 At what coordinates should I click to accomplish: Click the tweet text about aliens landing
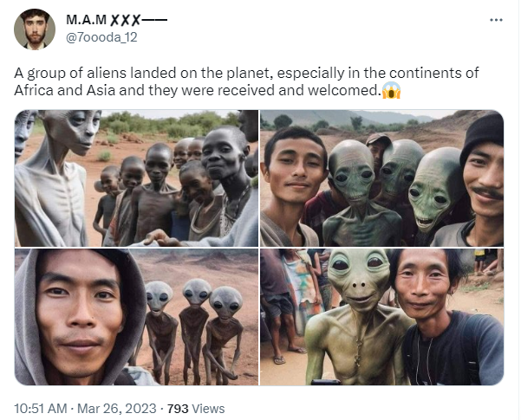click(x=246, y=81)
